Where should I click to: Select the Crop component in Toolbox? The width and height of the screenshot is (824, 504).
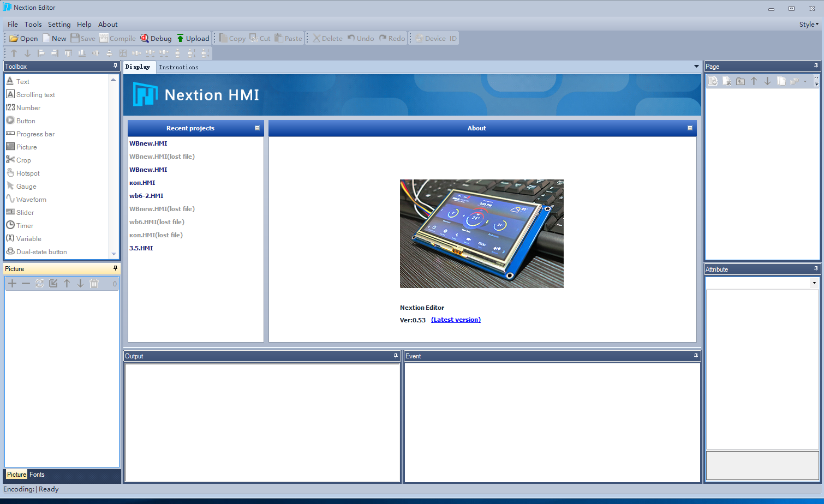pos(19,160)
